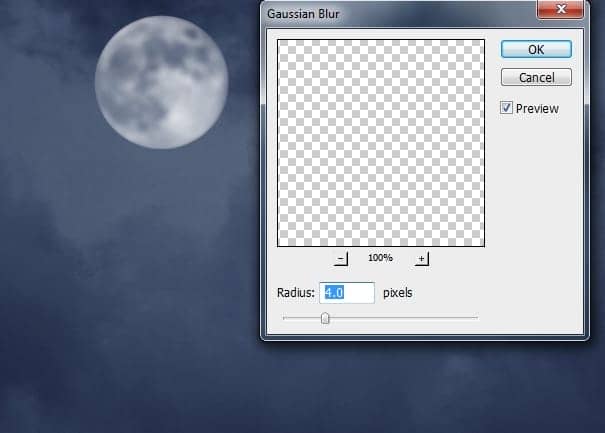Zoom out the preview with minus button
The height and width of the screenshot is (433, 605).
click(340, 259)
